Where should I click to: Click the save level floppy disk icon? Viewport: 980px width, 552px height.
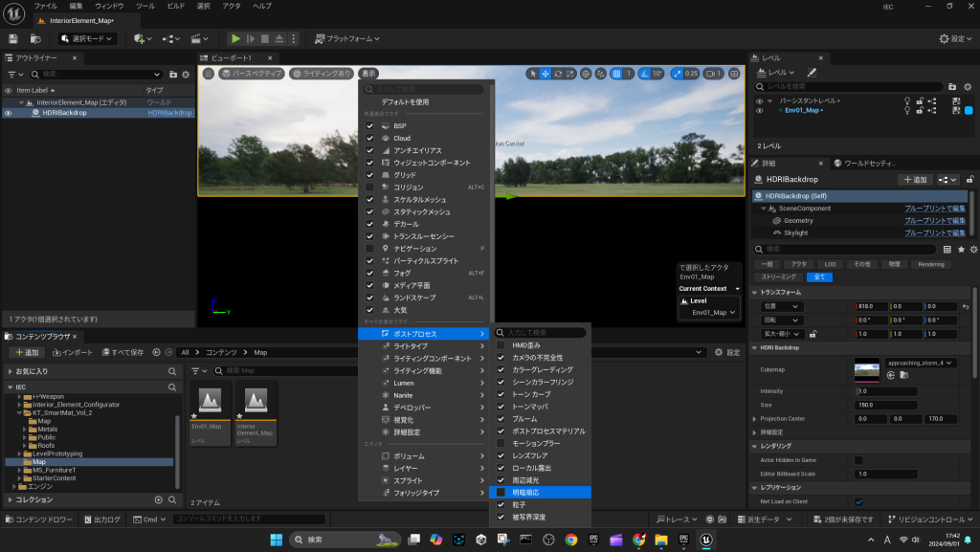tap(13, 38)
